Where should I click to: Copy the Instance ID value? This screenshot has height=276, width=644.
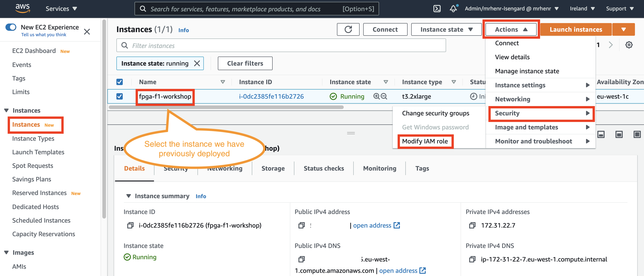tap(130, 225)
